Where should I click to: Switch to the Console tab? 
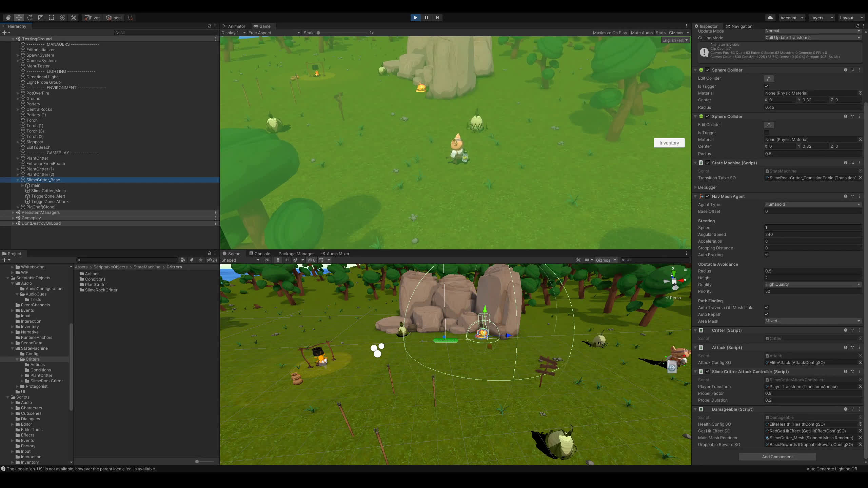point(260,253)
